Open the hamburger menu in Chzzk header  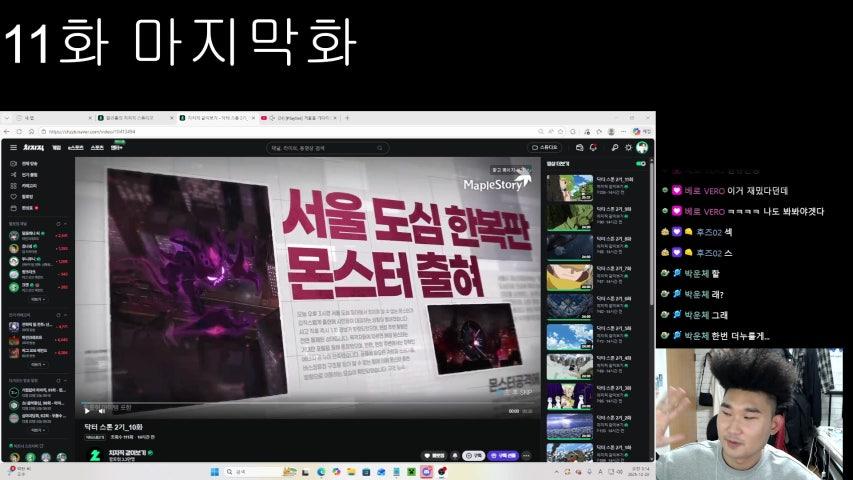tap(13, 147)
